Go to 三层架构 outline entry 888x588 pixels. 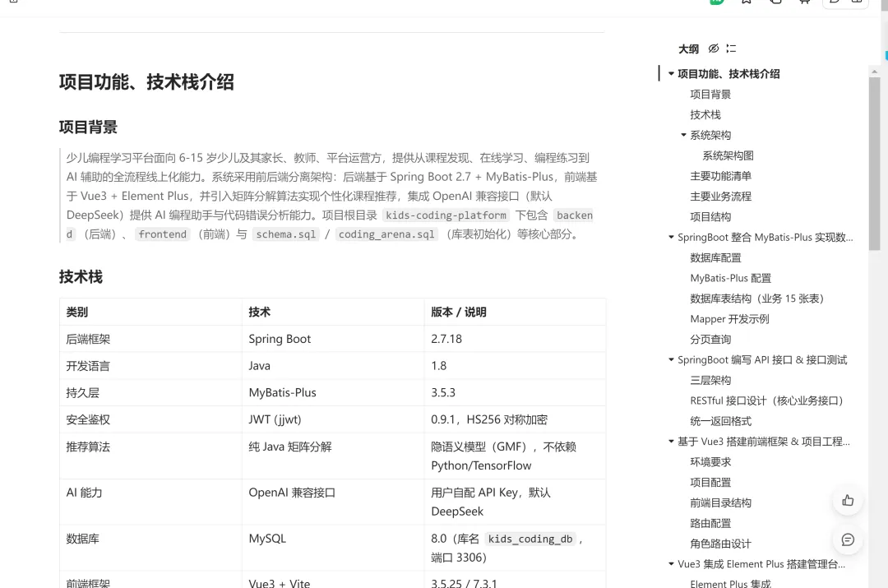point(710,380)
